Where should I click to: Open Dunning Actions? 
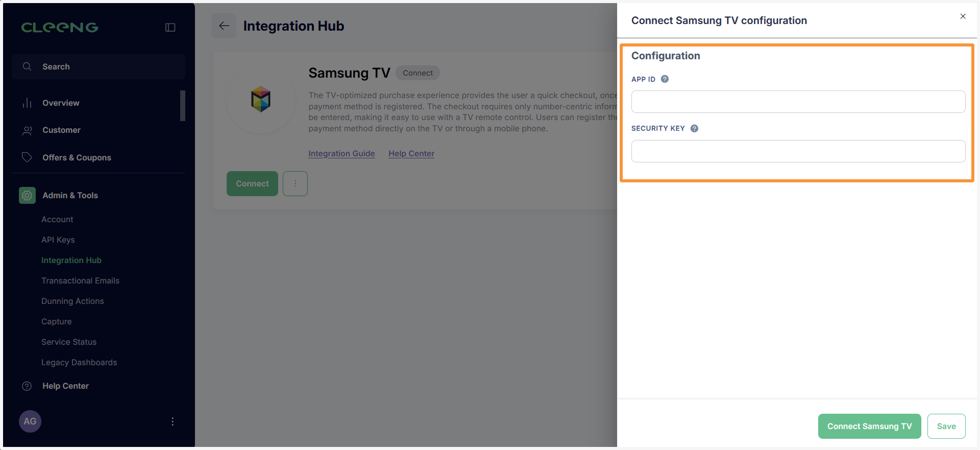click(x=72, y=301)
